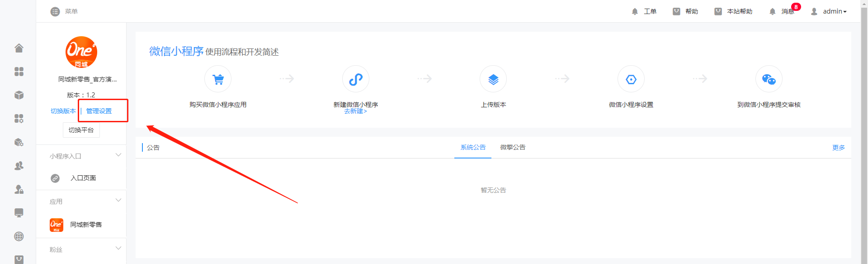Click the 同城新零售_官方演... app name
The height and width of the screenshot is (264, 868).
[87, 79]
